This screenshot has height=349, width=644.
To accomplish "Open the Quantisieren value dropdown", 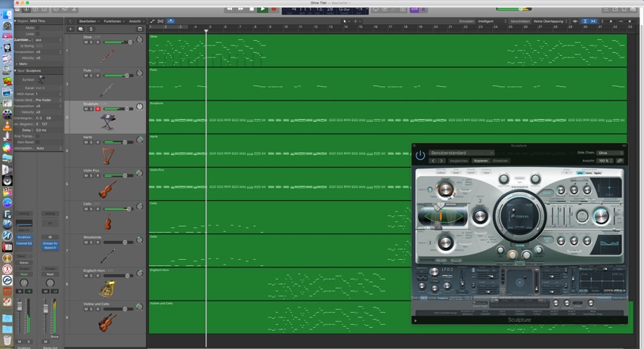I will (x=48, y=40).
